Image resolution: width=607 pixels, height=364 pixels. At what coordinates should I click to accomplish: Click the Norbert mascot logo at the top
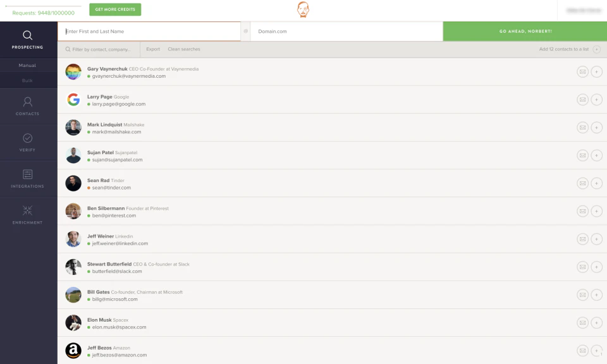point(303,10)
